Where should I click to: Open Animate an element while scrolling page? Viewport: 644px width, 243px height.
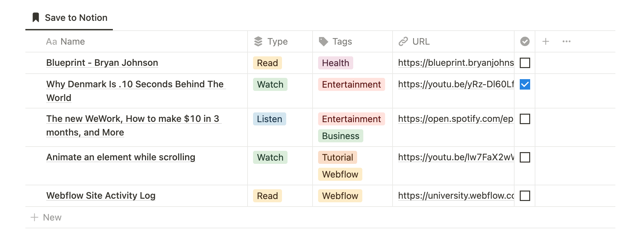[x=121, y=157]
